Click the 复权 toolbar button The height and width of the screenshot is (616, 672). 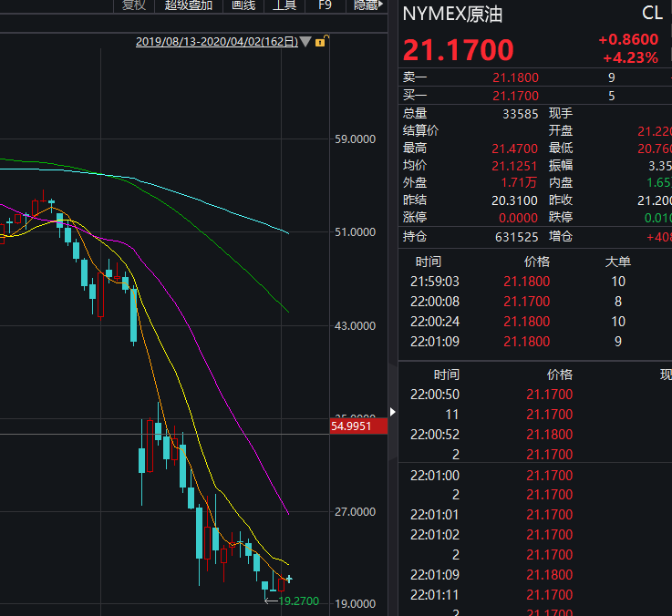tap(134, 5)
